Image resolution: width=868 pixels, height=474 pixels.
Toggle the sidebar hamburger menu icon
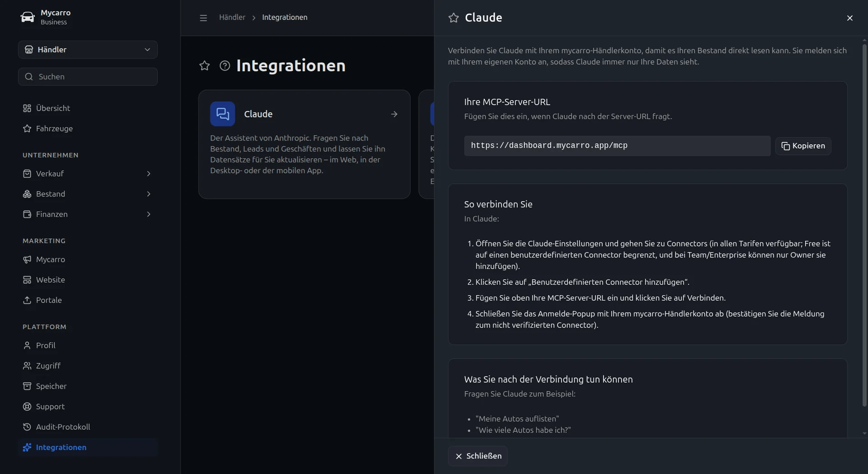pyautogui.click(x=203, y=18)
